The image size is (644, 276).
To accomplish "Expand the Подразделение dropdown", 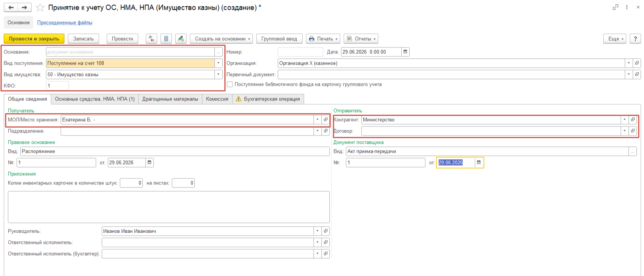I will click(x=317, y=131).
